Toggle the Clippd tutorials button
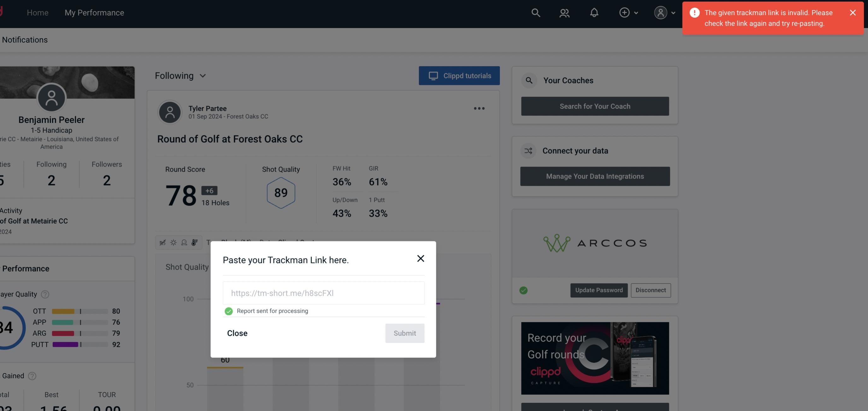The image size is (868, 411). click(460, 75)
